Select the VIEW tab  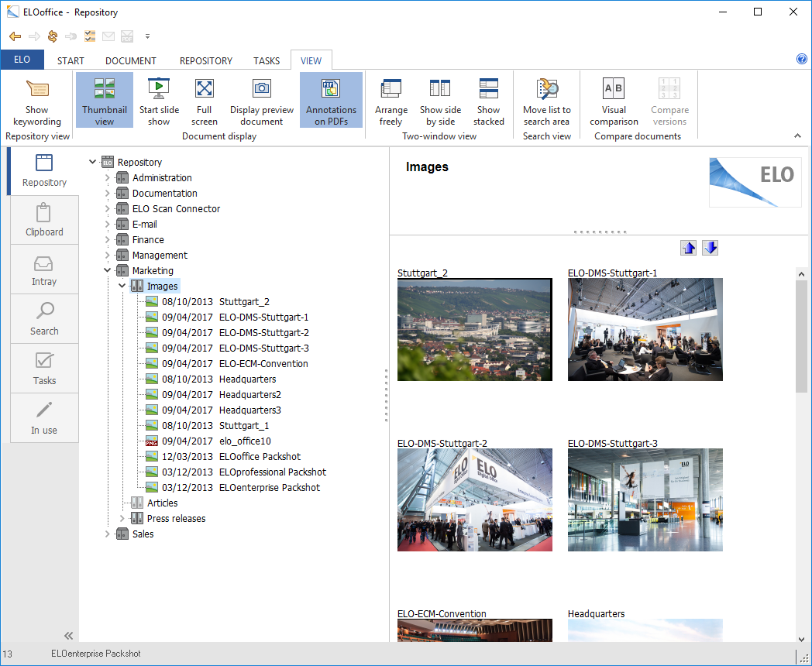(x=311, y=60)
